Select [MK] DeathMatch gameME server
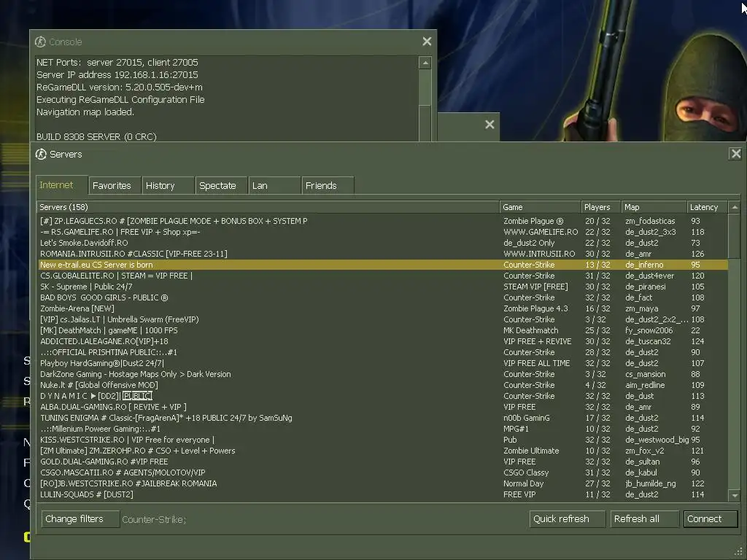Image resolution: width=747 pixels, height=560 pixels. tap(383, 330)
